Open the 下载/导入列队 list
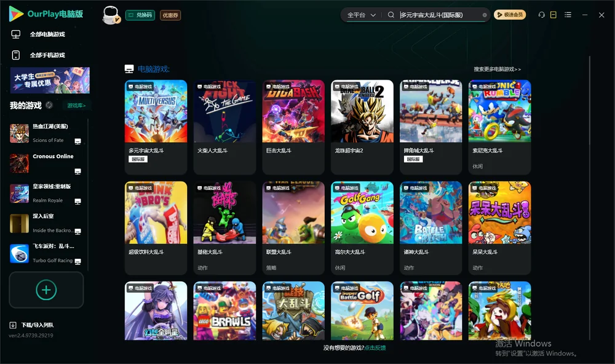Screen dimensions: 615x364 click(32, 325)
